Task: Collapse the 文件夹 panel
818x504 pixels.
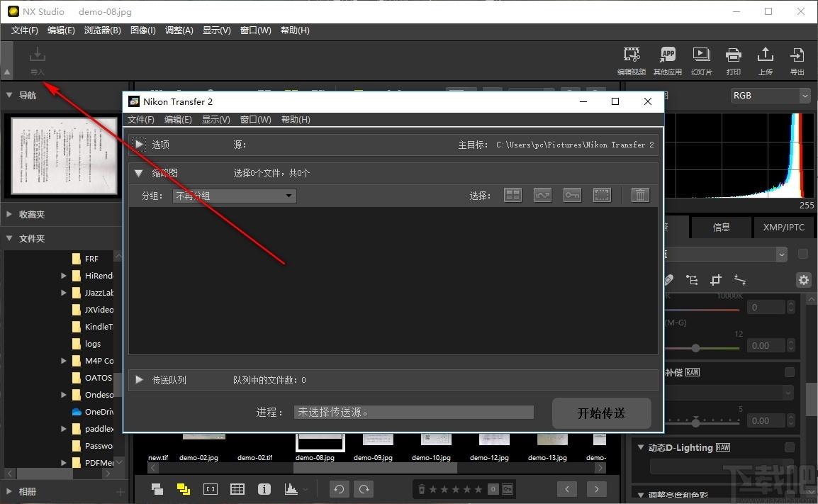Action: click(9, 238)
